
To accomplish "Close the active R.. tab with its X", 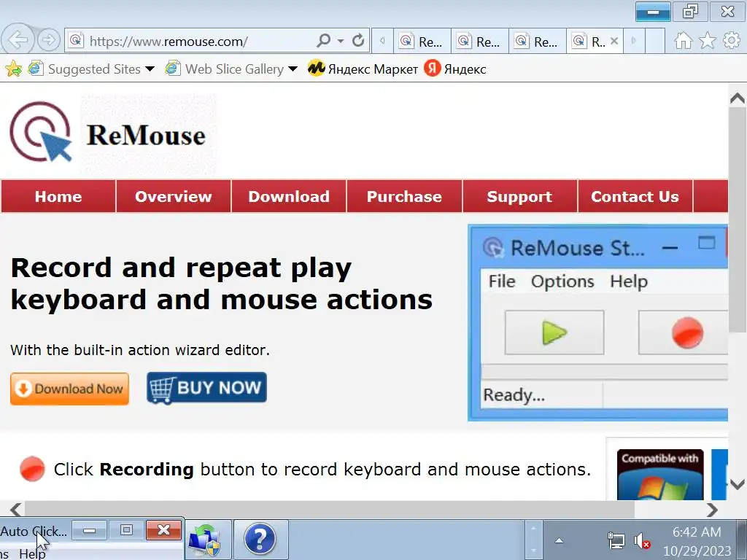I will tap(614, 41).
